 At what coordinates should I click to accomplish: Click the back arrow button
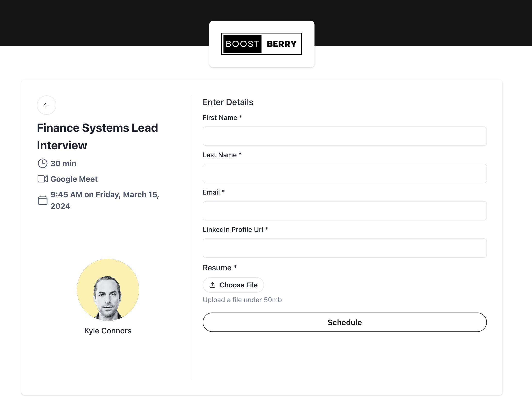46,105
